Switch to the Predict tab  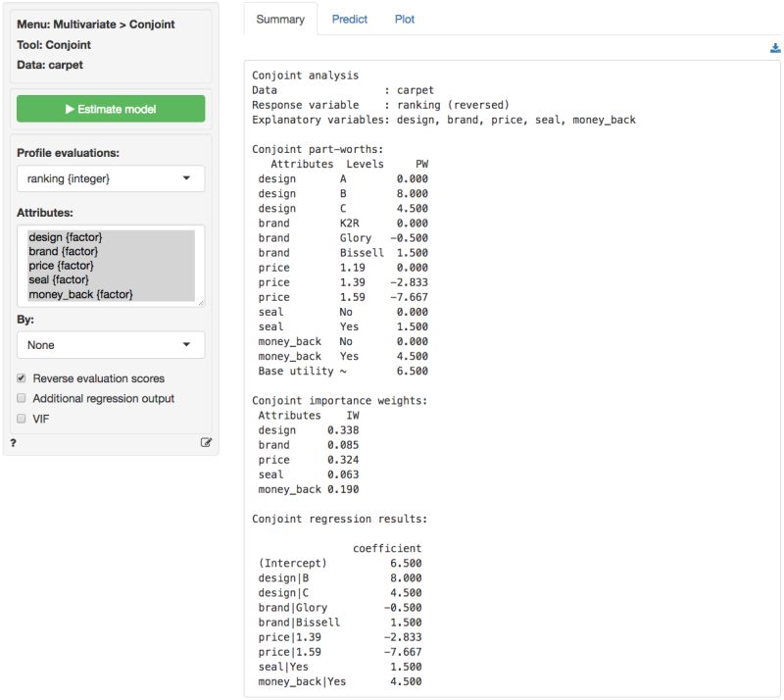[350, 19]
